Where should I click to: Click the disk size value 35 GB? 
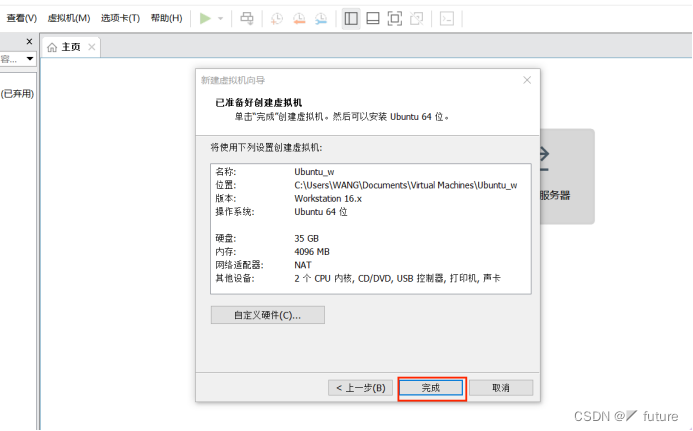click(x=306, y=238)
